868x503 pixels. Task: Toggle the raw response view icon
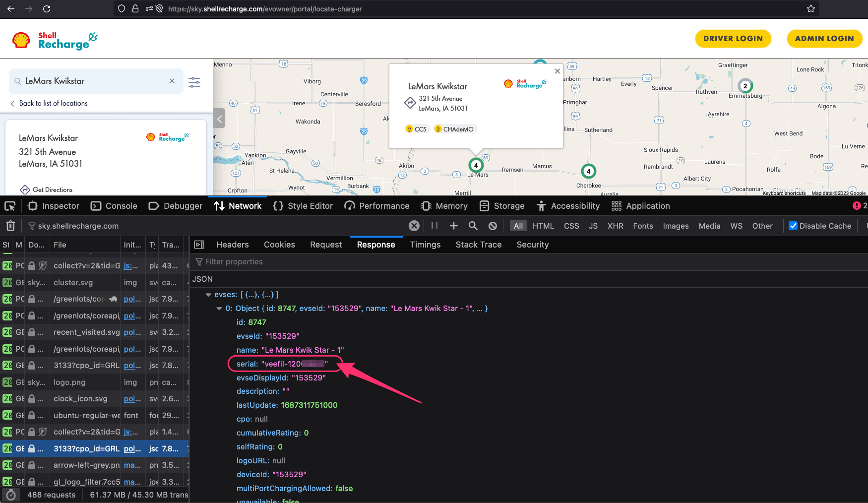pyautogui.click(x=199, y=245)
